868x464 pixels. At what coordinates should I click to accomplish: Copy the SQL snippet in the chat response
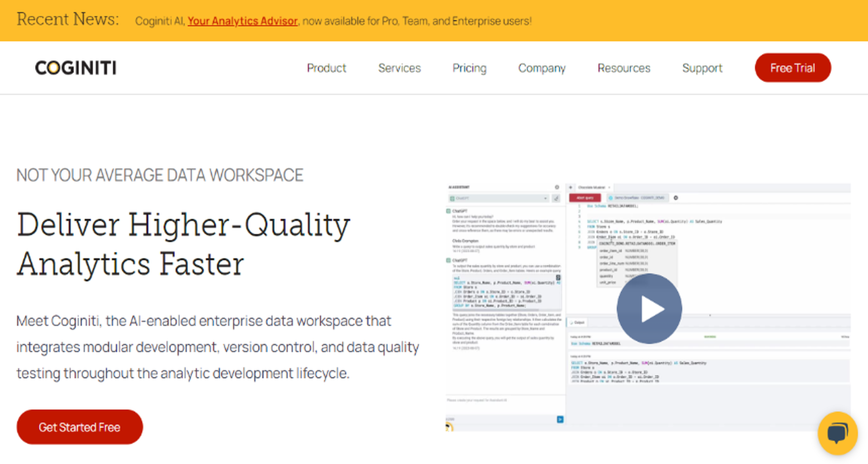pos(559,278)
